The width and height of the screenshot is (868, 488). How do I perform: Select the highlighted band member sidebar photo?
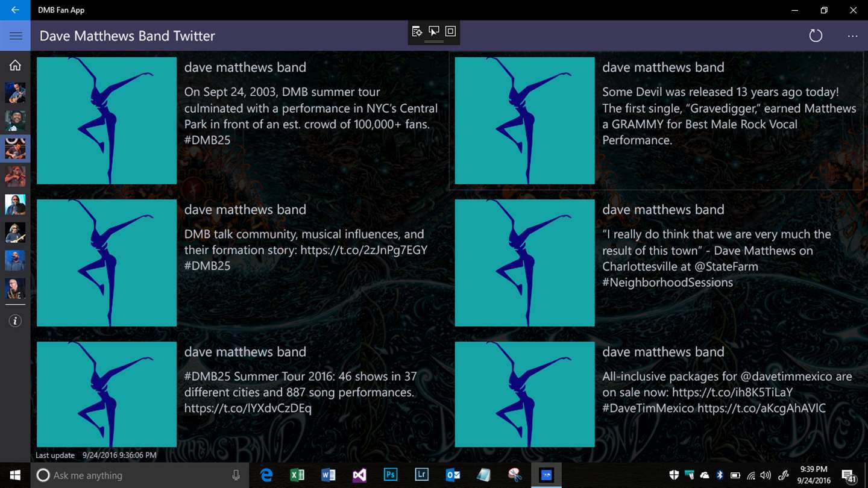pos(15,149)
